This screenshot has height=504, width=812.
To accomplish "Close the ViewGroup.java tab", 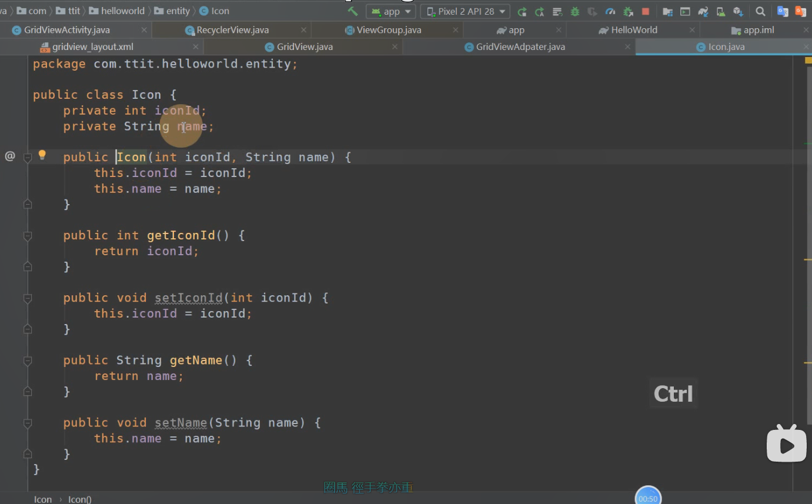I will 456,30.
